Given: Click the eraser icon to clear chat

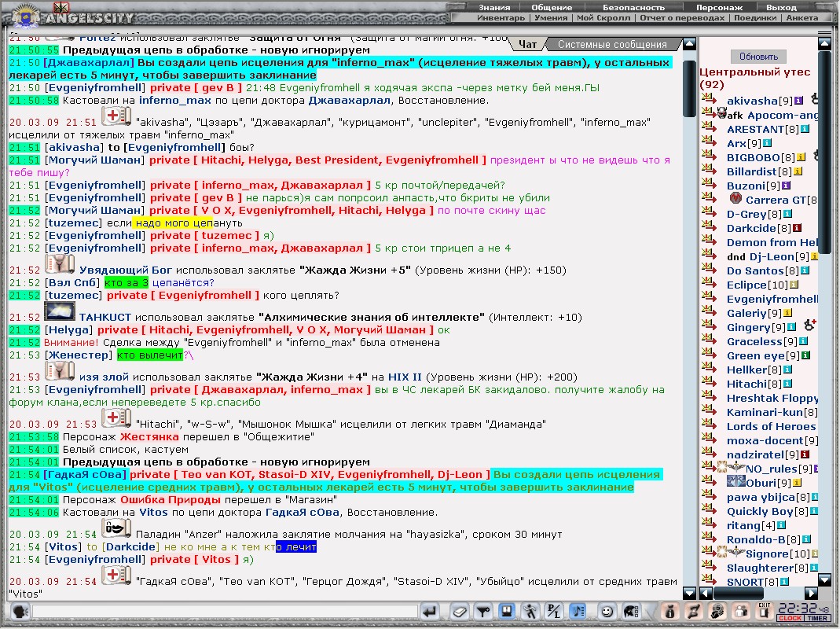Looking at the screenshot, I should pos(460,611).
